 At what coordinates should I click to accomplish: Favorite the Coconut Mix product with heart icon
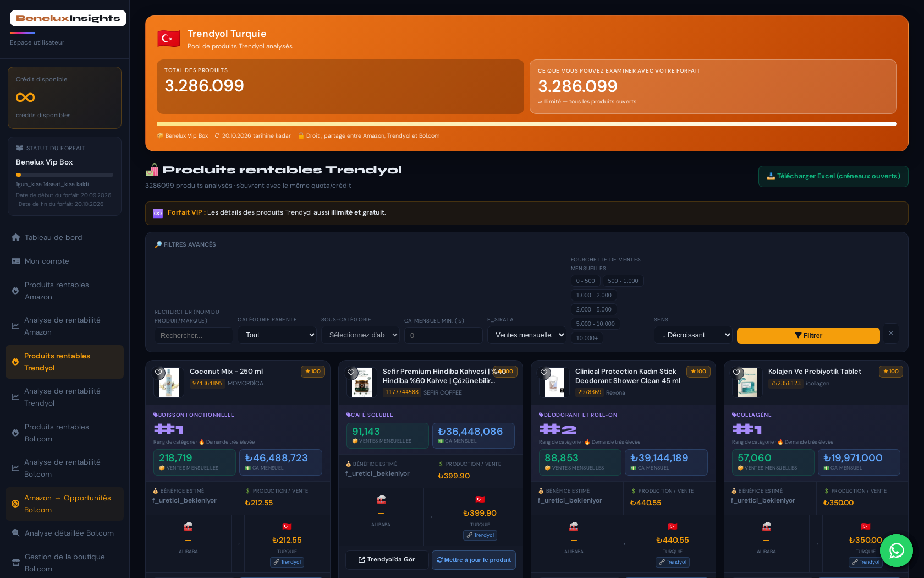pyautogui.click(x=158, y=373)
